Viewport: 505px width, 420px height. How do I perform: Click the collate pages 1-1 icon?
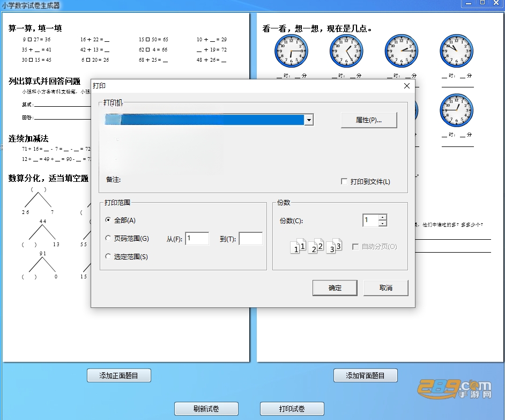pos(298,246)
